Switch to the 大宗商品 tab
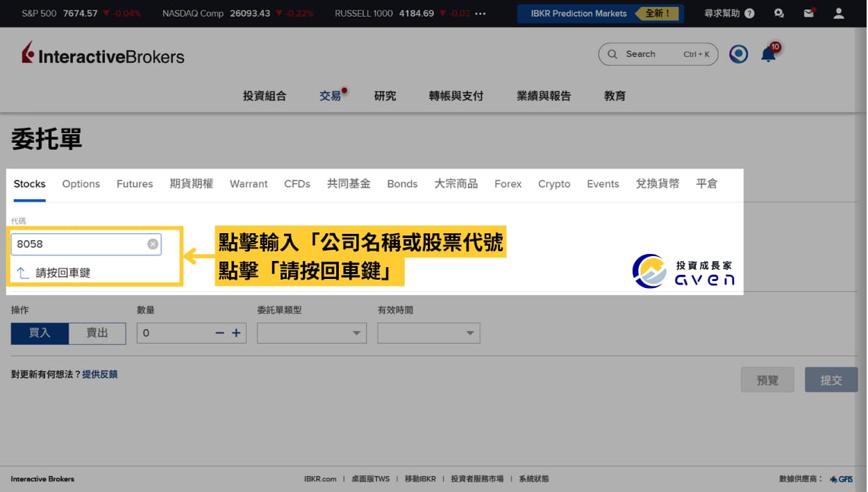 [x=456, y=184]
